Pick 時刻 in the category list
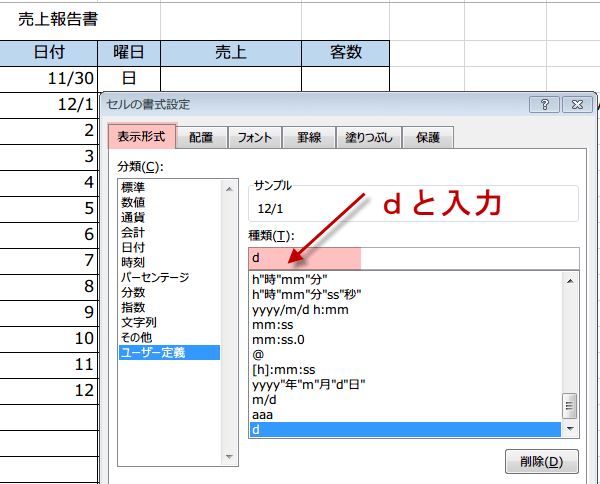This screenshot has width=600, height=484. tap(170, 262)
